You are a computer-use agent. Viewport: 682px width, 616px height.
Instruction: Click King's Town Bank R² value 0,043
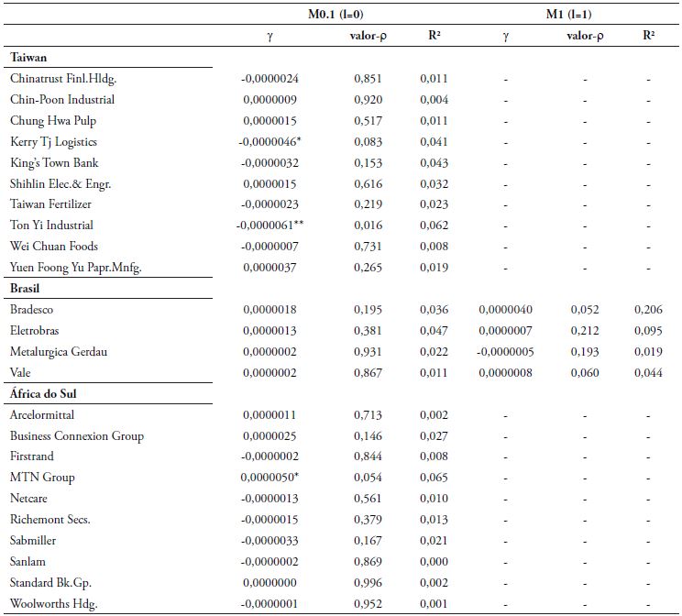(434, 162)
